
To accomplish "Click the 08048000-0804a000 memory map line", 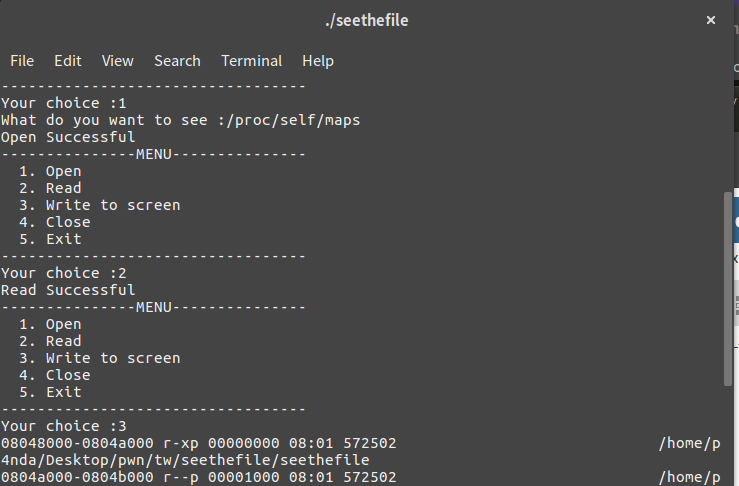I will point(361,443).
